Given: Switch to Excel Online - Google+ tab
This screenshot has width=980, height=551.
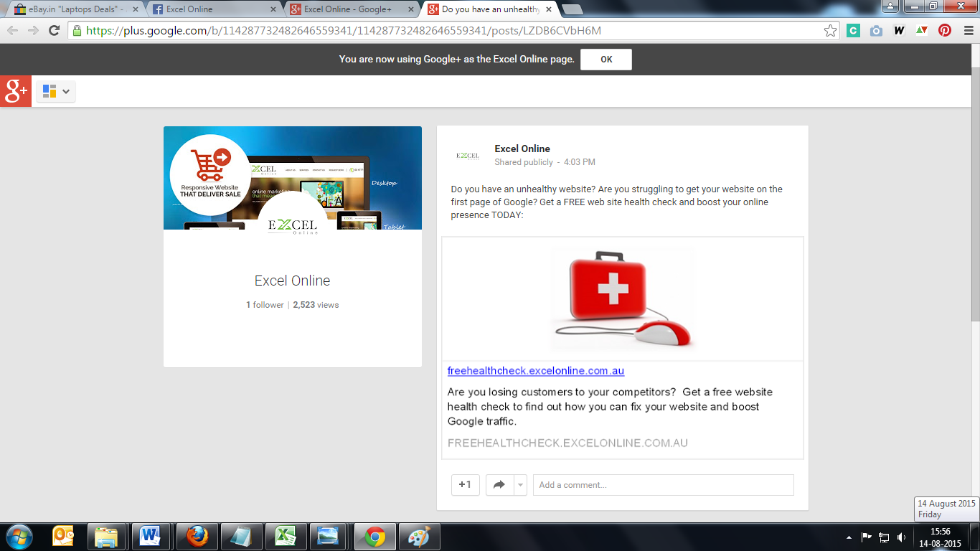Looking at the screenshot, I should coord(352,9).
